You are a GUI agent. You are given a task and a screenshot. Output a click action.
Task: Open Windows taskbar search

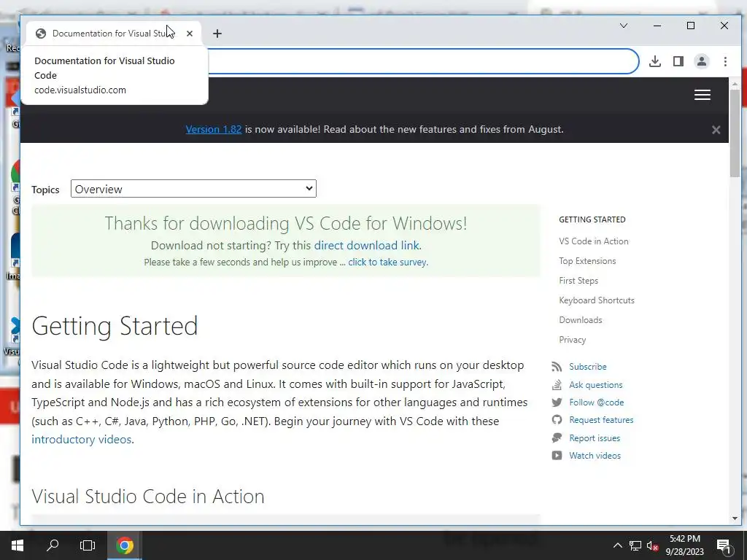coord(53,545)
